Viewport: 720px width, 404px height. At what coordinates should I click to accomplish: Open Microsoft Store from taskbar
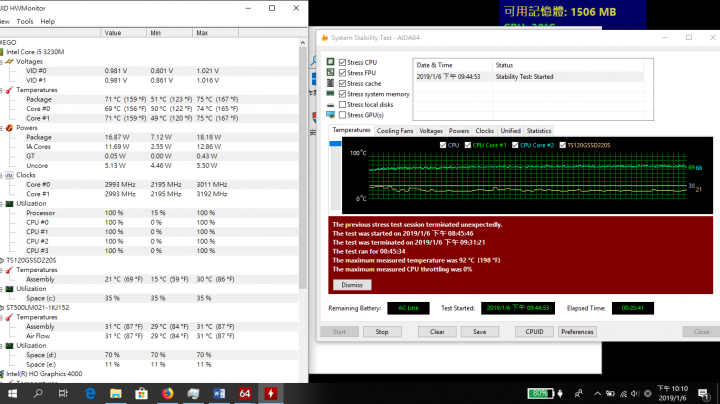tap(141, 393)
